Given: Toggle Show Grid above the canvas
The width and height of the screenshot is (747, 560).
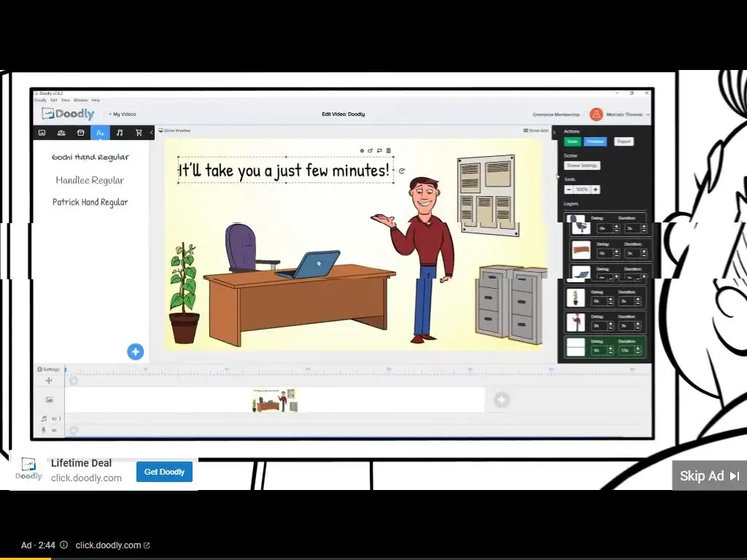Looking at the screenshot, I should click(x=536, y=131).
